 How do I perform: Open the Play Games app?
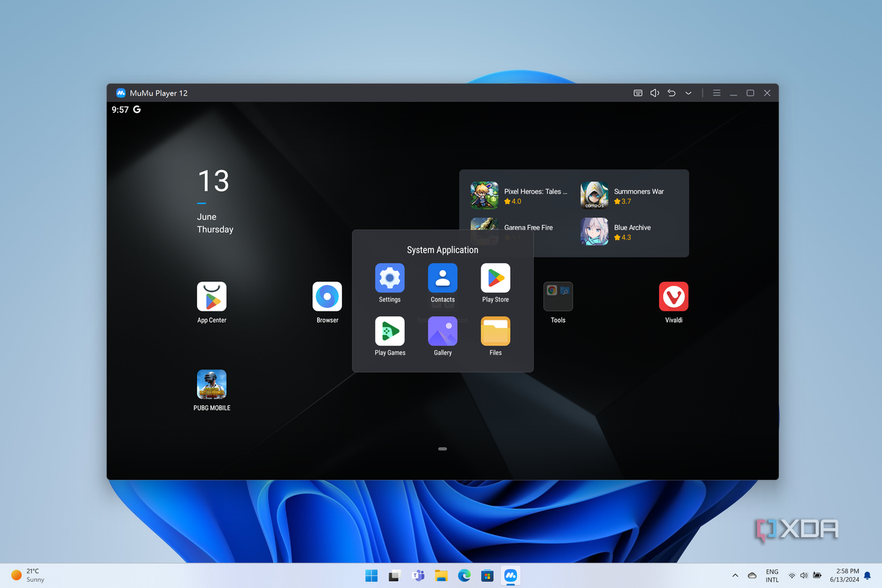pyautogui.click(x=389, y=331)
